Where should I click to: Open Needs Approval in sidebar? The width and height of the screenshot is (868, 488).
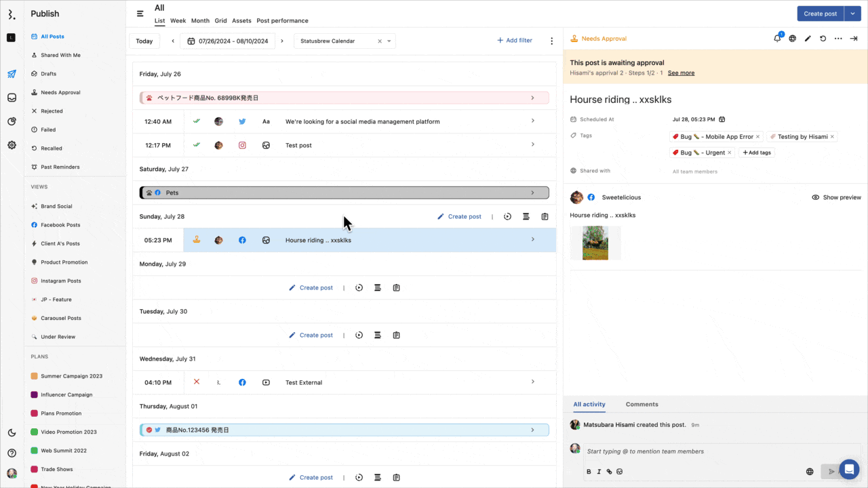coord(60,93)
